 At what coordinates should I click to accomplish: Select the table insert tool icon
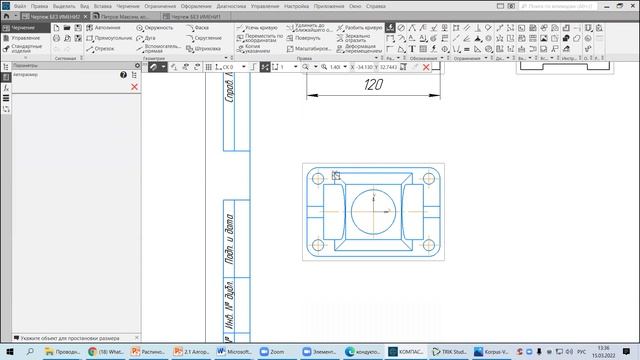(x=423, y=49)
